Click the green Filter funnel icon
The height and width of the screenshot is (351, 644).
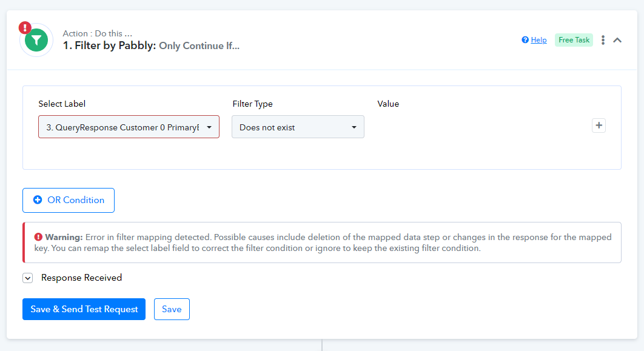click(x=36, y=40)
